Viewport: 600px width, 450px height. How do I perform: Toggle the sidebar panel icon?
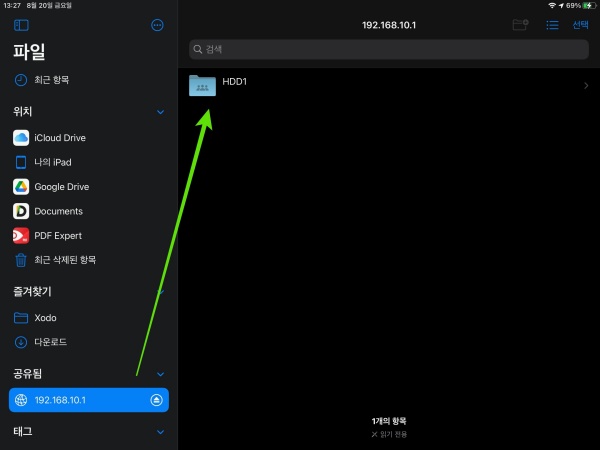21,25
